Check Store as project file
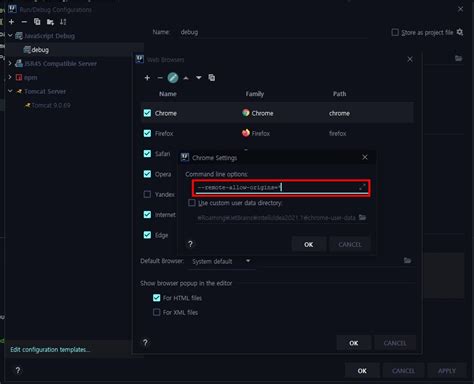This screenshot has width=474, height=384. [x=395, y=32]
